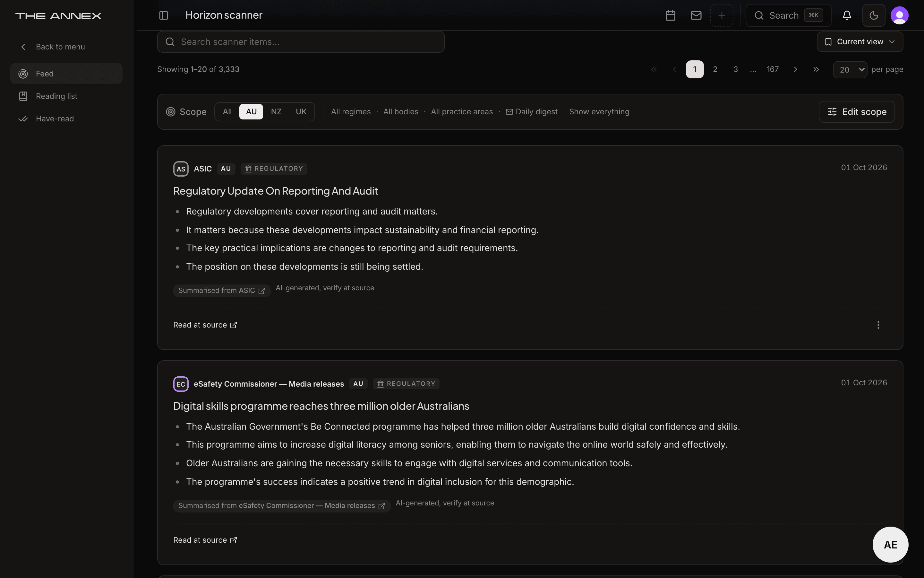Open Read at source for eSafety item
Image resolution: width=924 pixels, height=578 pixels.
coord(205,540)
